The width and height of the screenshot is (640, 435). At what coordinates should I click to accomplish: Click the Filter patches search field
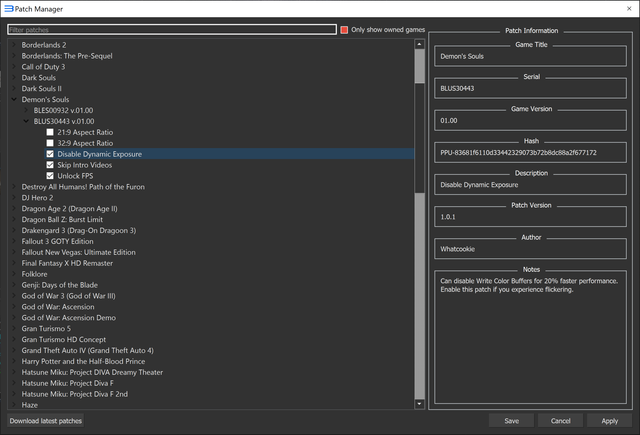172,30
